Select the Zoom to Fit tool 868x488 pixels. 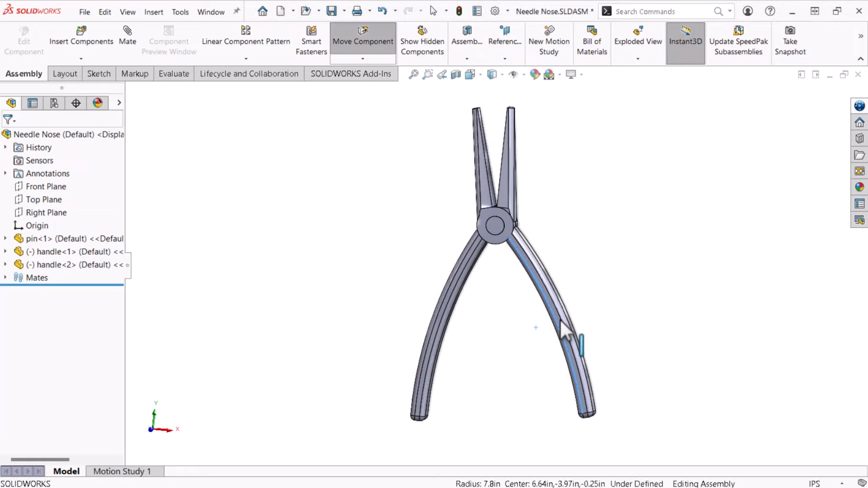(413, 74)
